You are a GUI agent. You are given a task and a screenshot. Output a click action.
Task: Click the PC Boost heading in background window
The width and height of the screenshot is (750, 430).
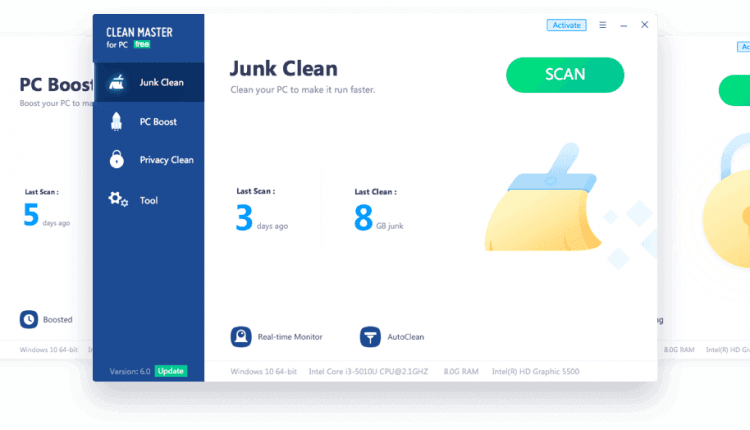[x=56, y=85]
